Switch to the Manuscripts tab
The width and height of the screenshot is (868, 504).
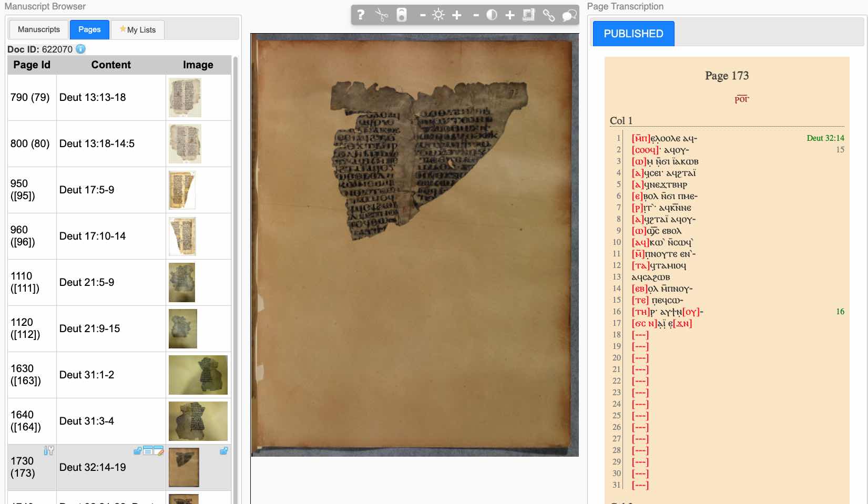pos(39,29)
